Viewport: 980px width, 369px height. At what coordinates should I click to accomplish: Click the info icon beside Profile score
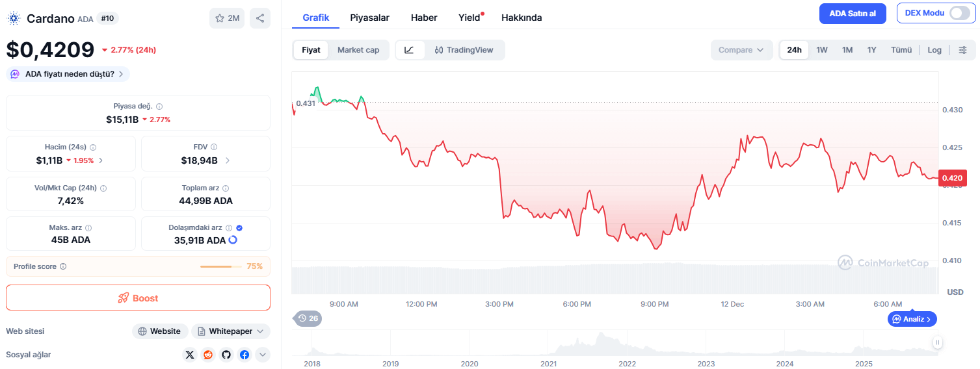63,266
